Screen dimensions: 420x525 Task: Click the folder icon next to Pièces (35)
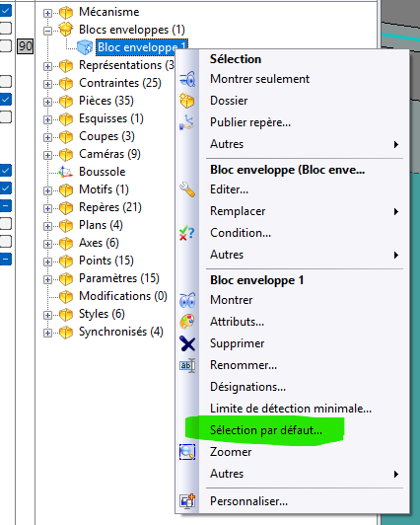click(66, 101)
